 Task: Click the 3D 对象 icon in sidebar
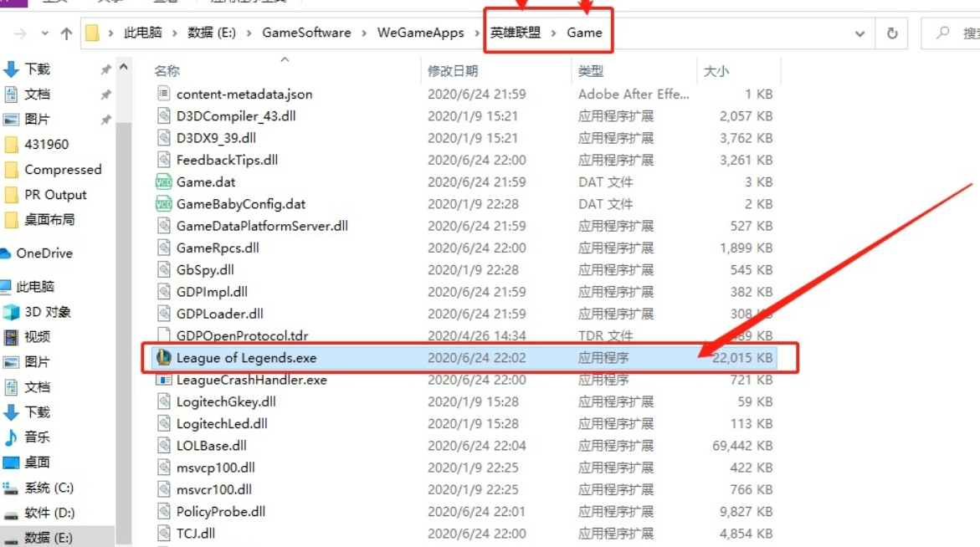(x=11, y=312)
